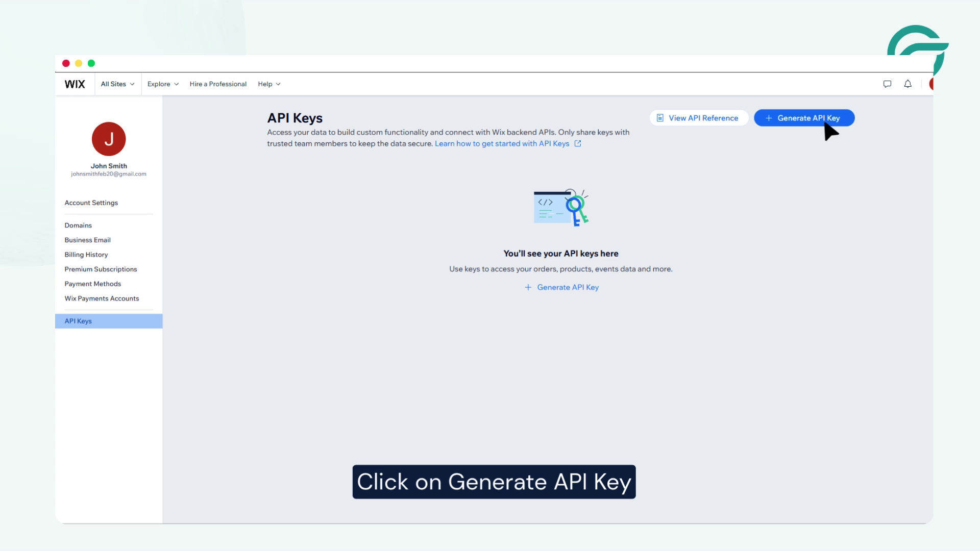Click 'You'll see your API keys here' text
Screen dimensions: 980x551
point(561,254)
